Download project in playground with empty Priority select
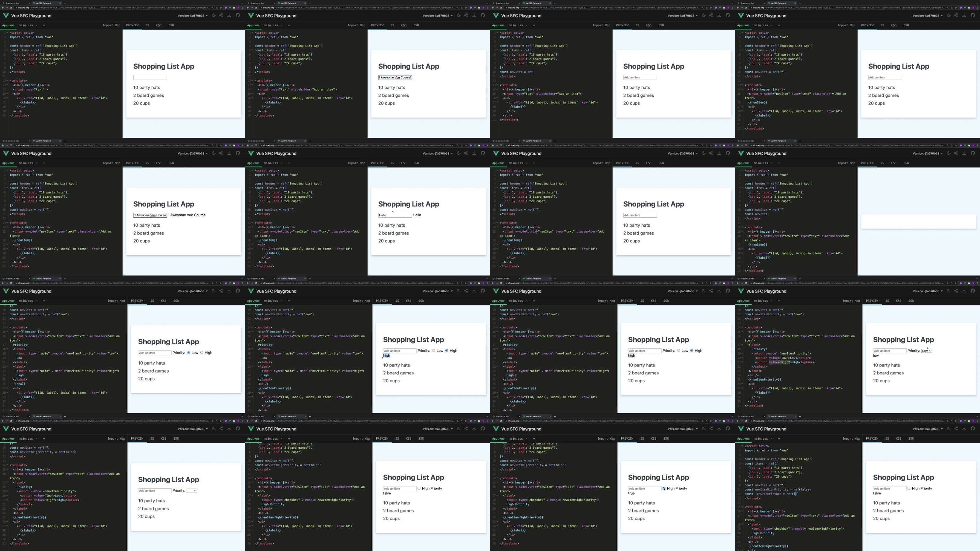This screenshot has width=980, height=551. coord(229,429)
